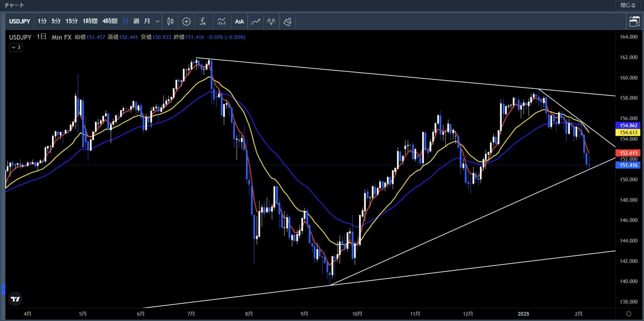The image size is (644, 321).
Task: Click the 140.000 price axis label
Action: point(629,281)
